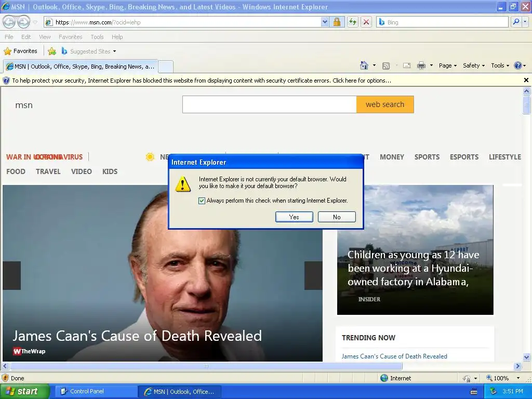This screenshot has width=532, height=399.
Task: Open the Tools command bar menu
Action: coord(500,65)
